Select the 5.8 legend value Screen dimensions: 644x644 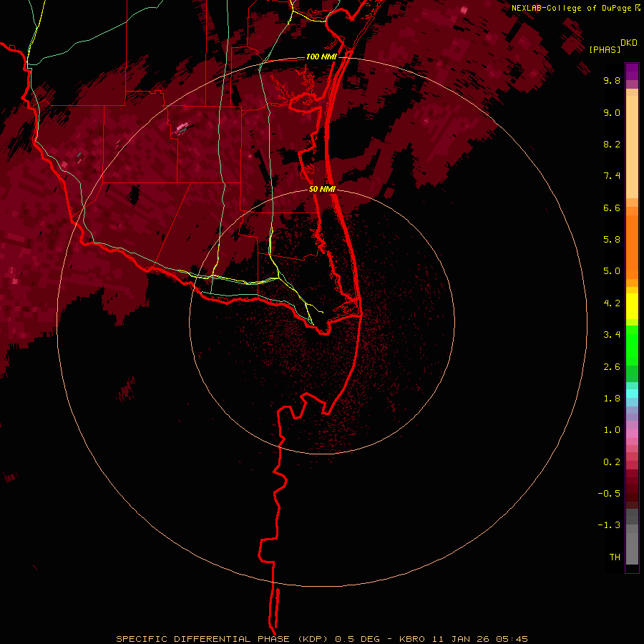coord(612,240)
